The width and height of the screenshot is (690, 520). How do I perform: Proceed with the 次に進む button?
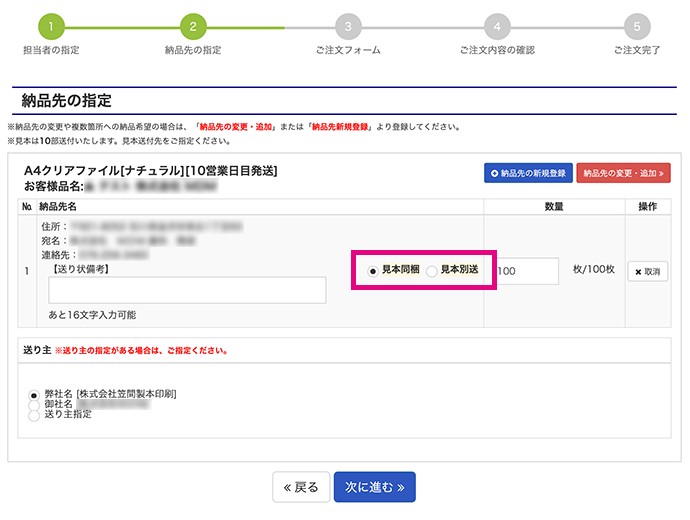point(374,487)
